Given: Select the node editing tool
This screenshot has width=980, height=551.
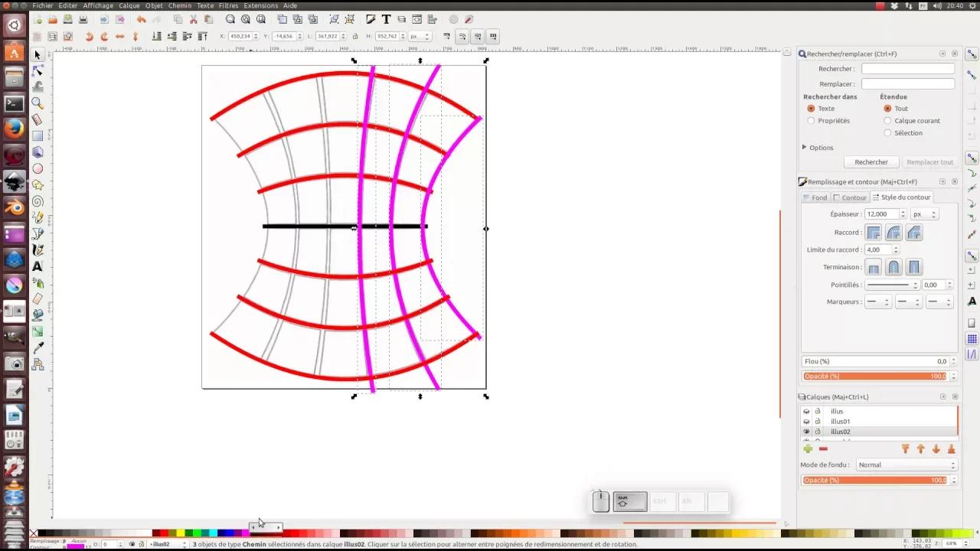Looking at the screenshot, I should [x=38, y=70].
